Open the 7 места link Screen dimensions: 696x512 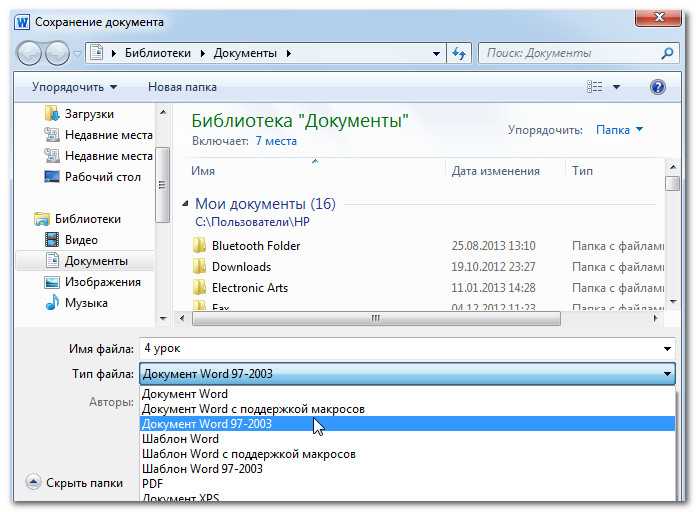click(276, 141)
